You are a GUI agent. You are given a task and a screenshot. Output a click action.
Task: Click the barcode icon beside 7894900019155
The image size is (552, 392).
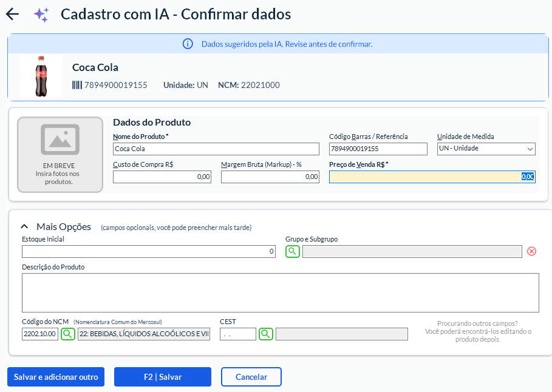77,85
